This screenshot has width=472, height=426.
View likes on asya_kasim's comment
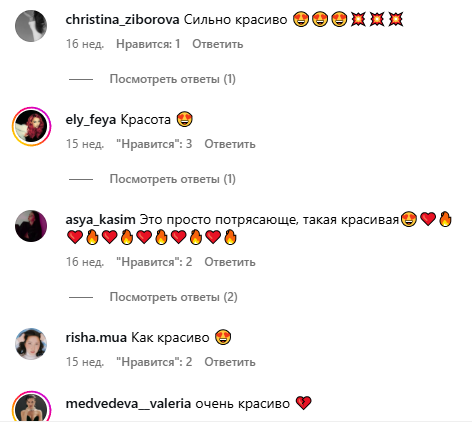tap(154, 262)
